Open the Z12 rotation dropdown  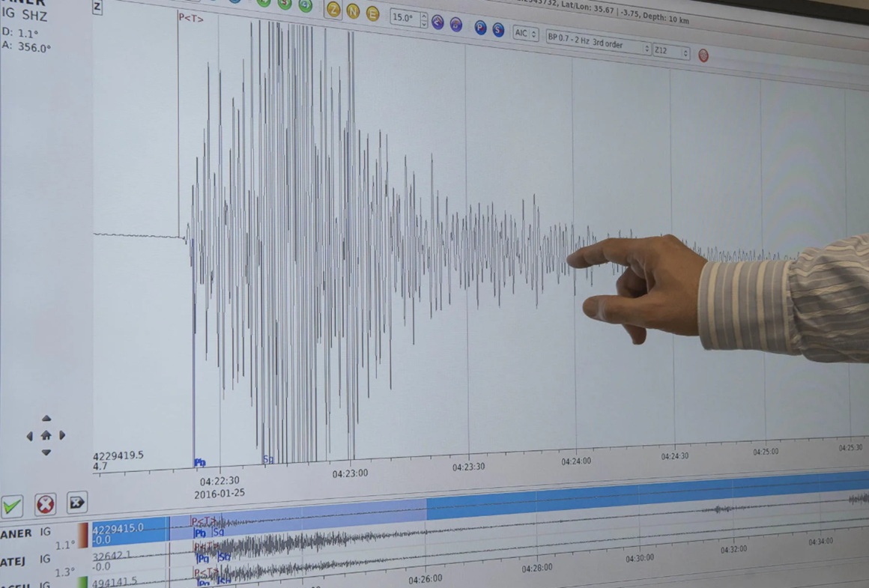click(x=671, y=52)
